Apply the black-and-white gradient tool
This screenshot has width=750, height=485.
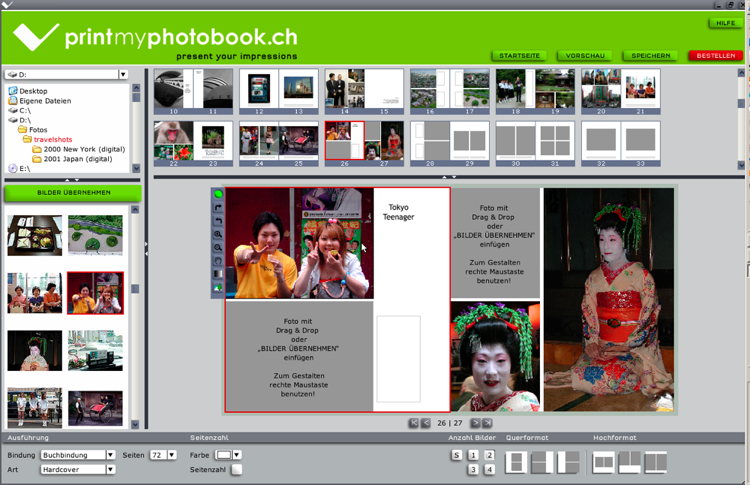click(218, 273)
